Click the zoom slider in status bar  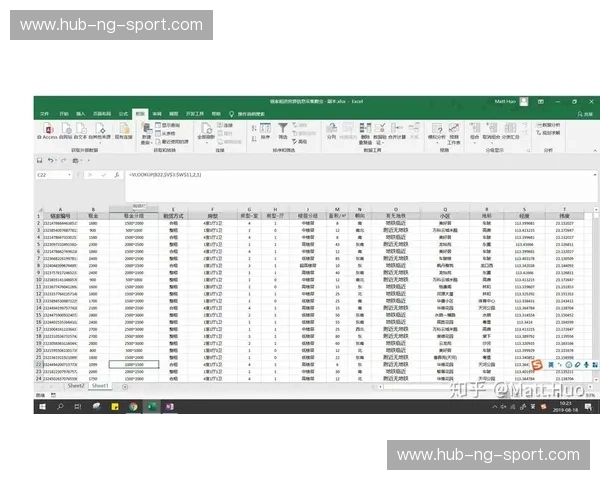pos(560,395)
